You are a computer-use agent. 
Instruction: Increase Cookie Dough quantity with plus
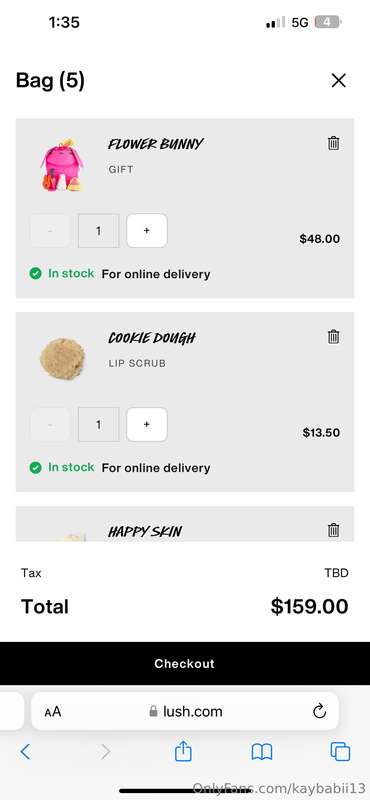tap(147, 424)
